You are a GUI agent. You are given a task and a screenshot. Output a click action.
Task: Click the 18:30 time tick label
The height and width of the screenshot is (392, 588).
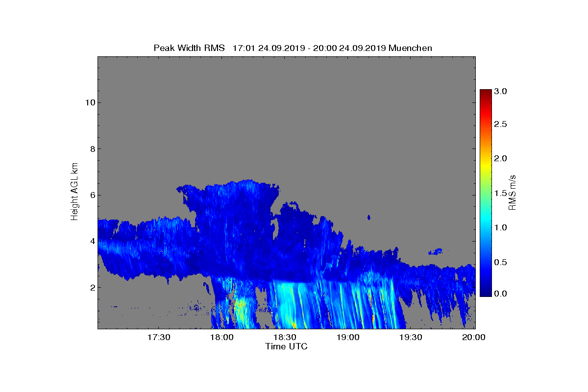pos(285,337)
